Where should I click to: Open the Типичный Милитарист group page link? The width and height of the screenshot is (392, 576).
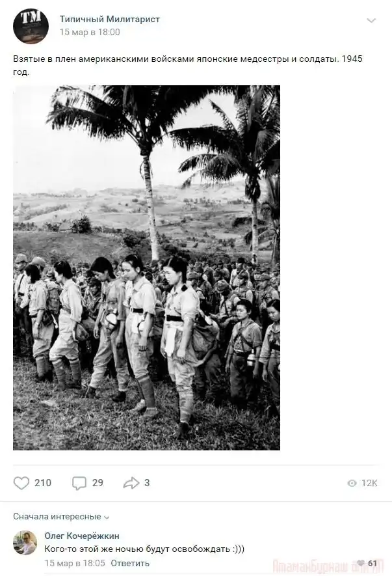point(110,19)
